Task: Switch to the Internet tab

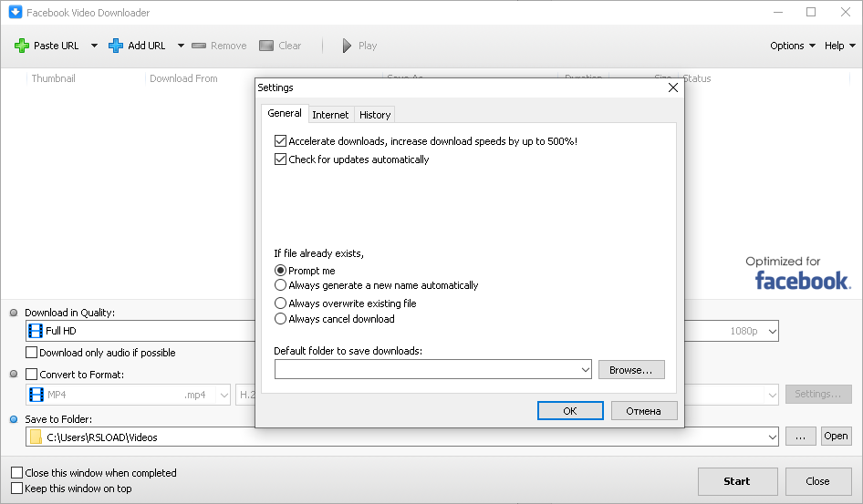Action: click(x=330, y=114)
